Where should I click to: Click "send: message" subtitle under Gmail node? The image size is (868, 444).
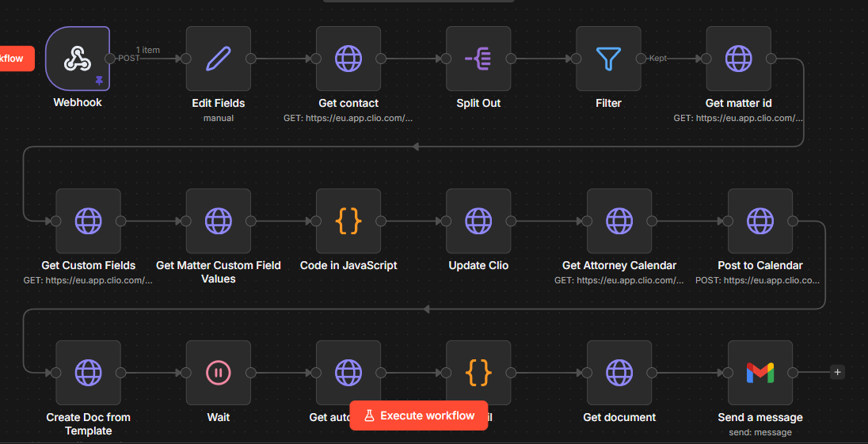pyautogui.click(x=760, y=432)
